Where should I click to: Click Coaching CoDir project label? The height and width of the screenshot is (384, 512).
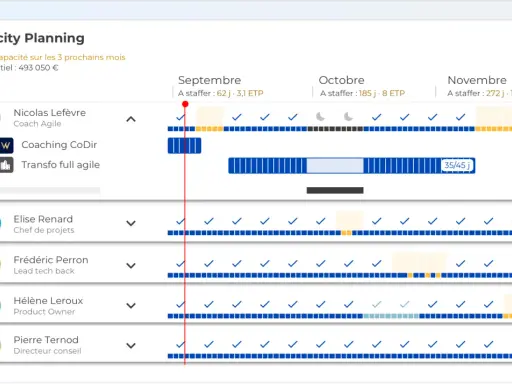pyautogui.click(x=59, y=145)
